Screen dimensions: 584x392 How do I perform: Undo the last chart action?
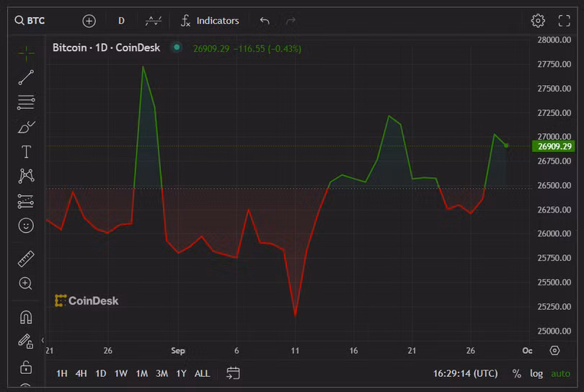(265, 21)
